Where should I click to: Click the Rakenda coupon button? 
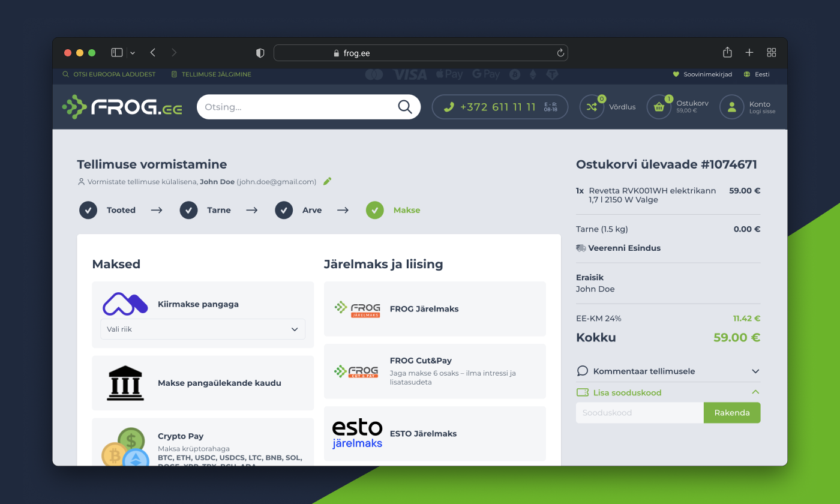[731, 412]
